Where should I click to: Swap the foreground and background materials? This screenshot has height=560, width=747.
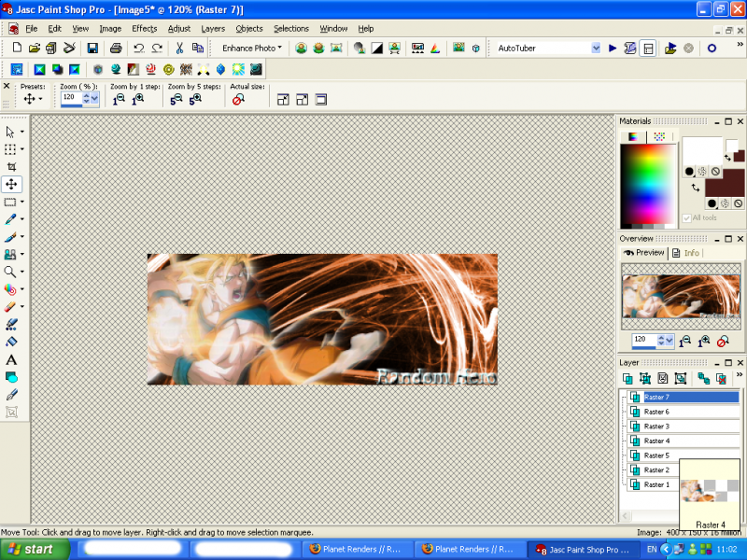pos(695,188)
